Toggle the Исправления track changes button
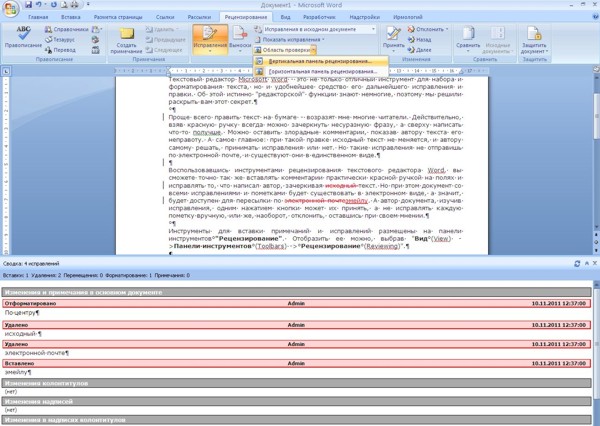The width and height of the screenshot is (600, 426). pyautogui.click(x=210, y=39)
